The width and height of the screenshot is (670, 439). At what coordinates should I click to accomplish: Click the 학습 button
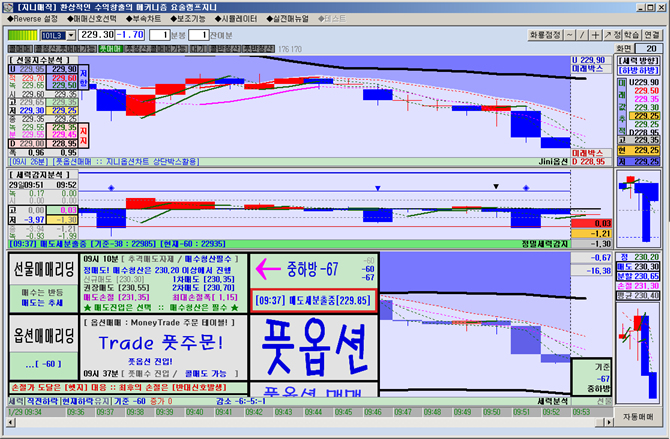pos(631,35)
